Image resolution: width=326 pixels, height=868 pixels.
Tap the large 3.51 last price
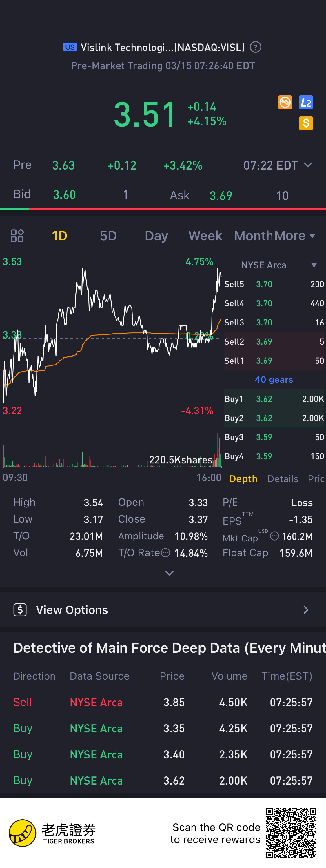click(x=145, y=114)
